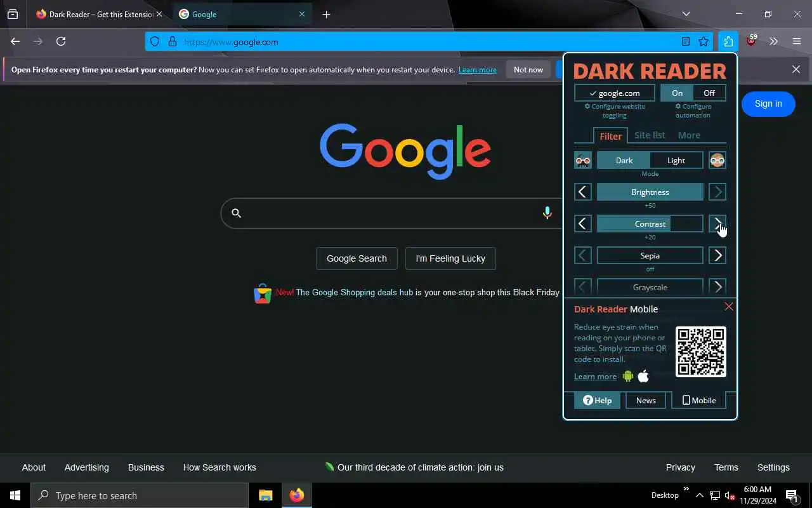
Task: Select Dark mode
Action: [624, 160]
